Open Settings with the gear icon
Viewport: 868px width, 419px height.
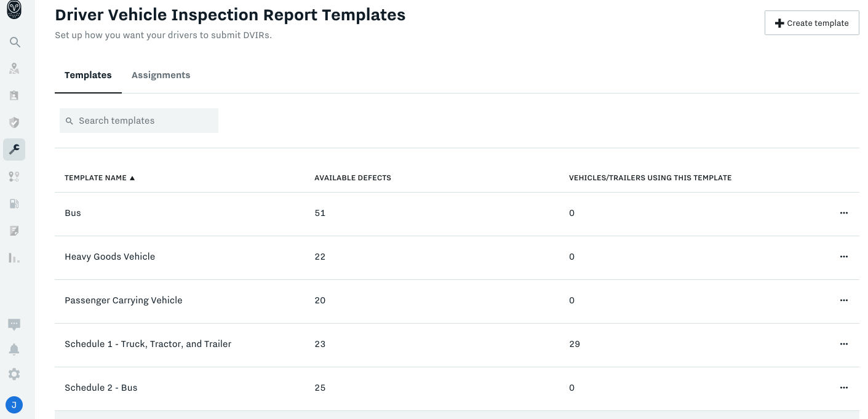pos(14,374)
